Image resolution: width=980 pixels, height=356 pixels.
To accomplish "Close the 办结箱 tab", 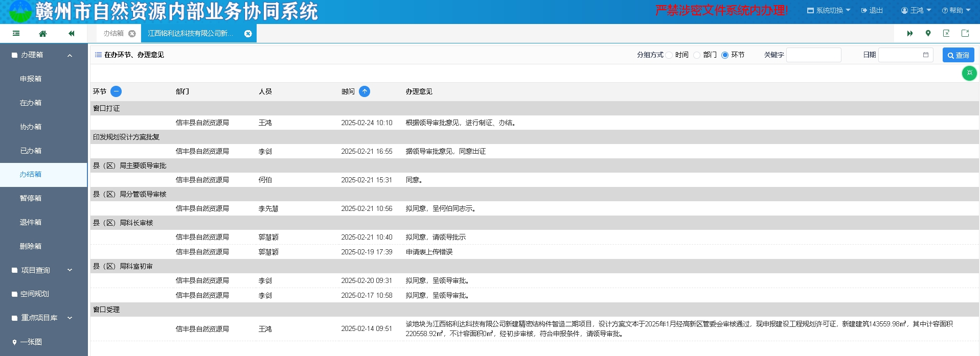I will tap(132, 34).
